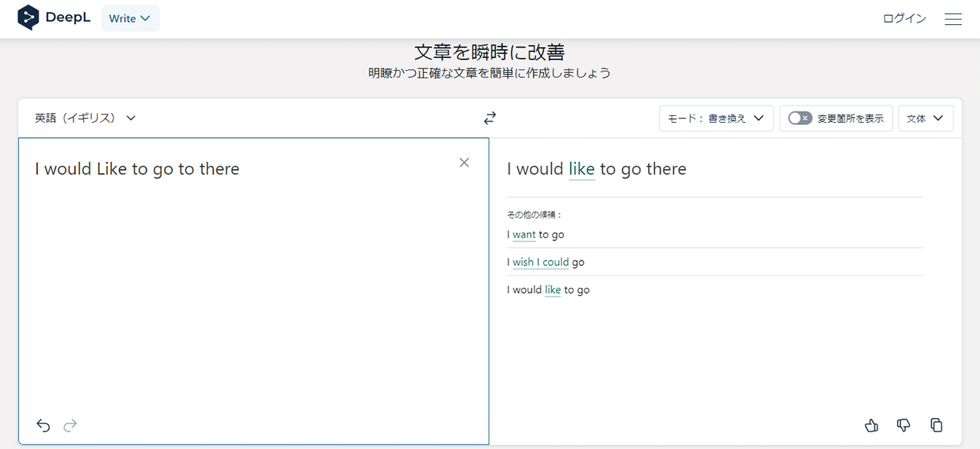Redo the last edit

point(70,426)
